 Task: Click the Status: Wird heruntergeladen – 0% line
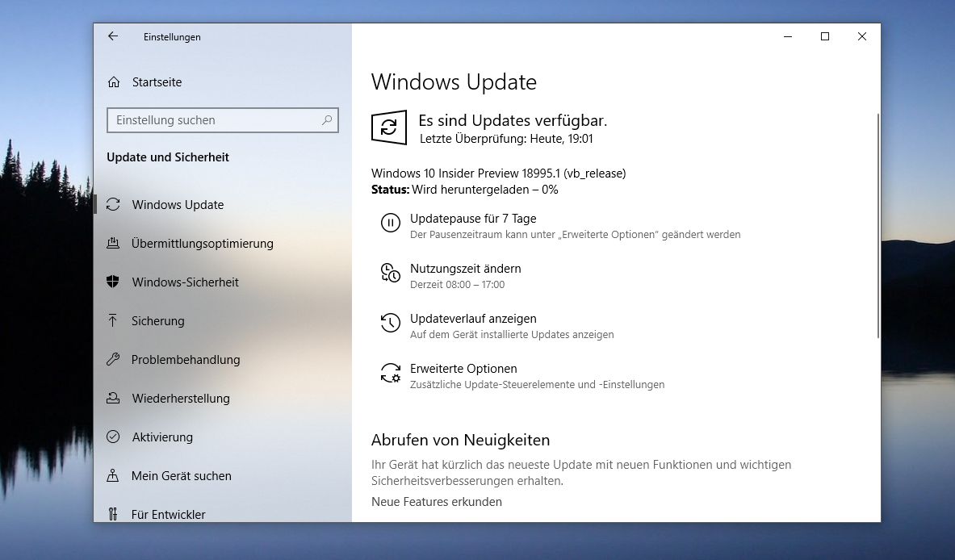(465, 190)
